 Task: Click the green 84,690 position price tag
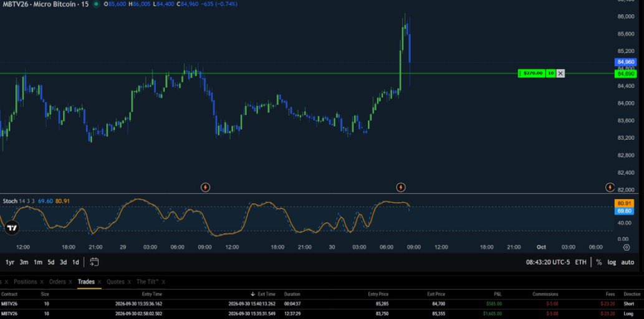625,74
